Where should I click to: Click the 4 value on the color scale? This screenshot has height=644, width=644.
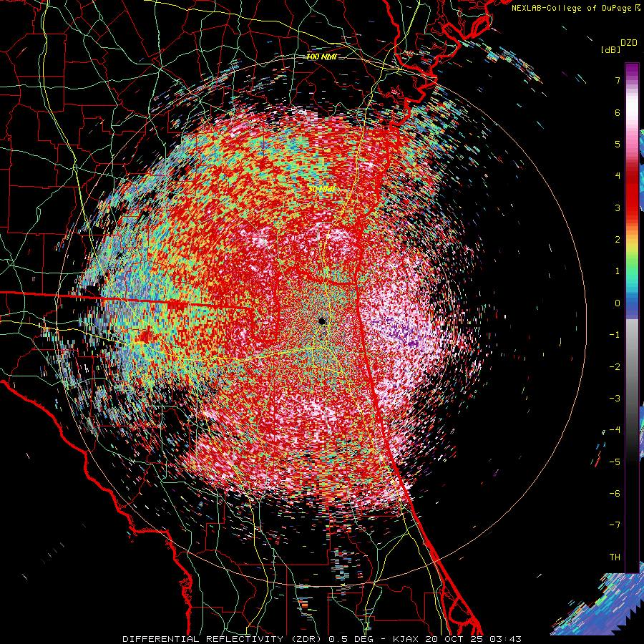[618, 176]
